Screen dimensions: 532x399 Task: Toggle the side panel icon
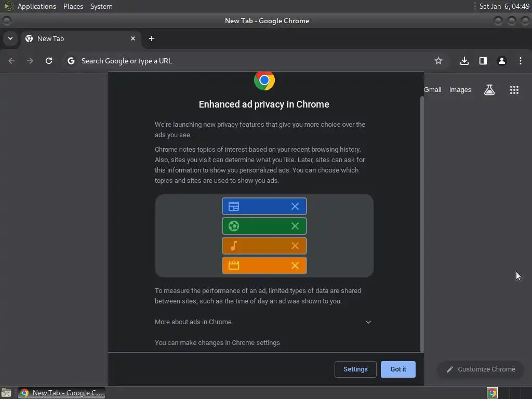(483, 61)
